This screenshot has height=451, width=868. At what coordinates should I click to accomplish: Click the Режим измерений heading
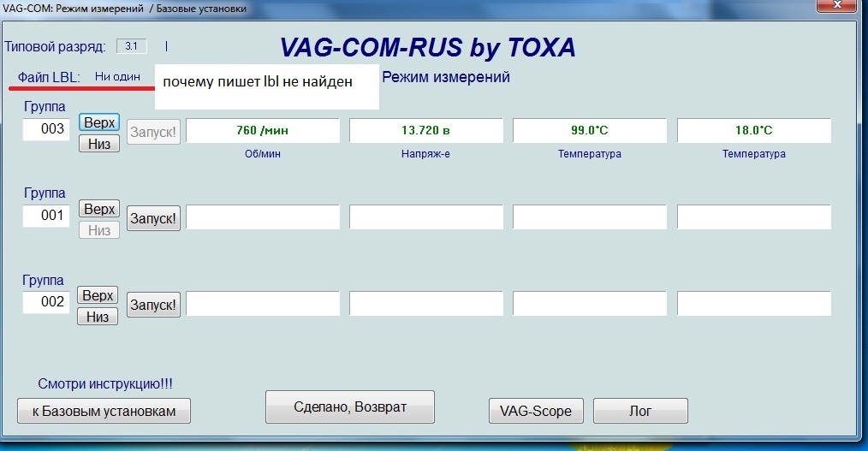point(446,77)
